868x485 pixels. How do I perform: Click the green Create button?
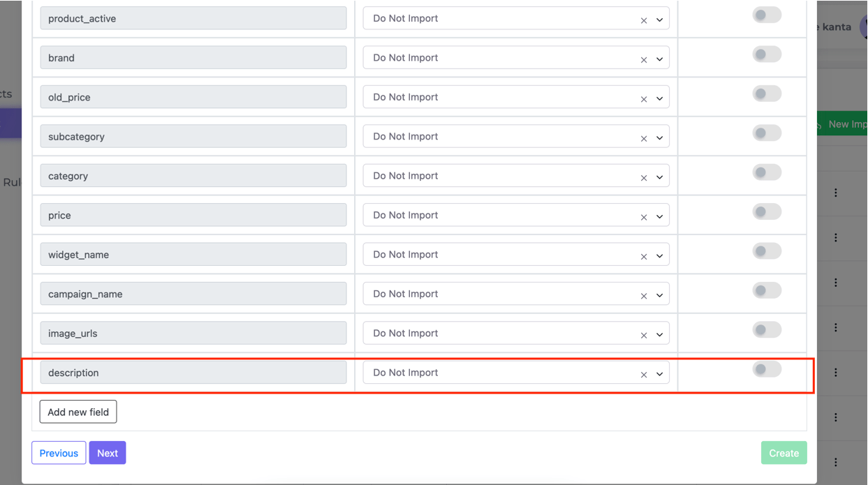click(784, 453)
